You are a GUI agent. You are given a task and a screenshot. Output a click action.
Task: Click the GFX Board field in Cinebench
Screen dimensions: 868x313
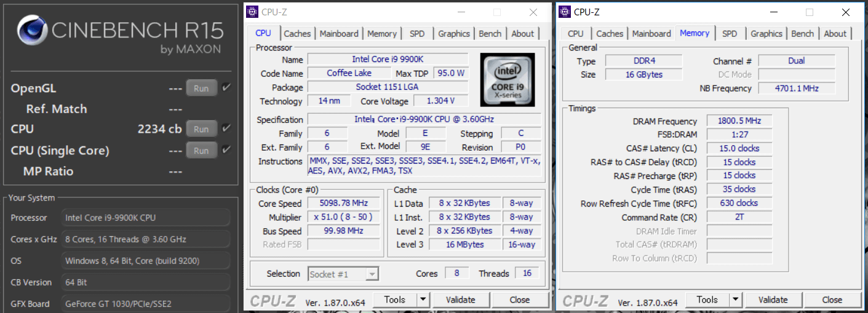(x=146, y=303)
